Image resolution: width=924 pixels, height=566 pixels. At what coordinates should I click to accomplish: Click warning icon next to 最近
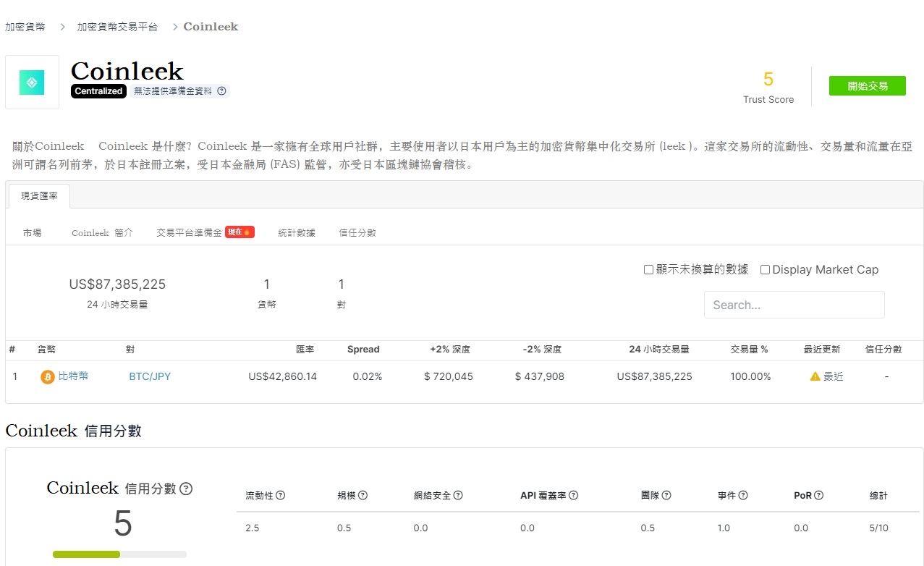point(815,376)
